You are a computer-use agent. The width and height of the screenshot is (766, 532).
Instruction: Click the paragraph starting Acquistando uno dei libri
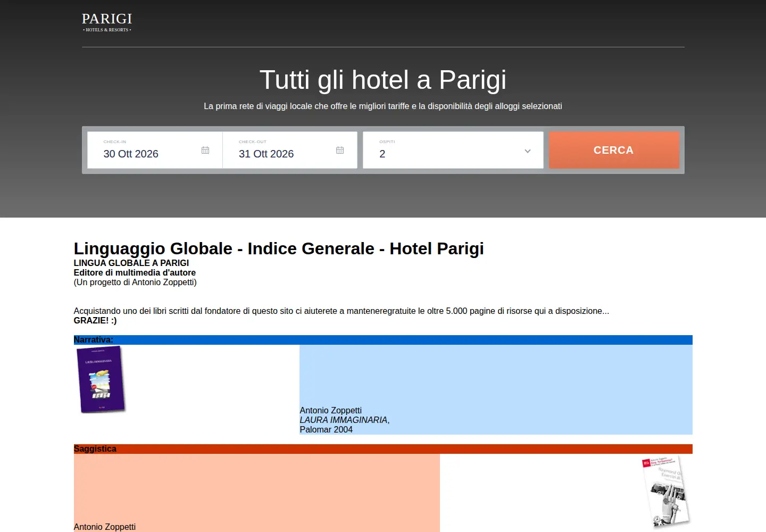[x=342, y=311]
